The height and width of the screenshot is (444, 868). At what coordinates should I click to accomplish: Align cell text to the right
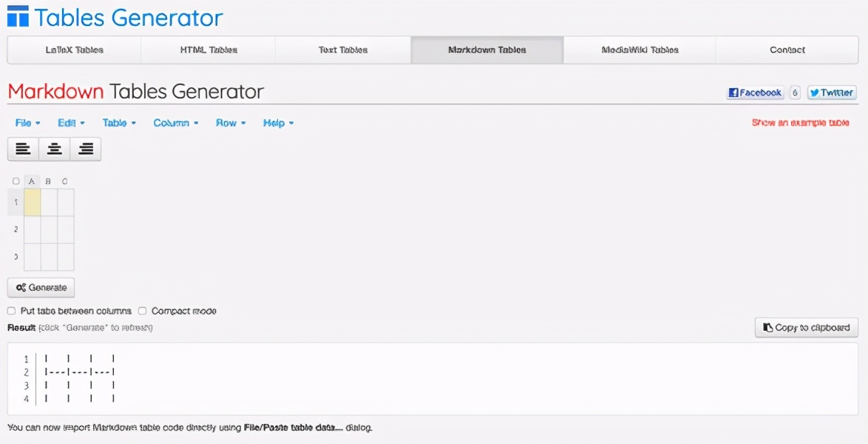tap(86, 149)
